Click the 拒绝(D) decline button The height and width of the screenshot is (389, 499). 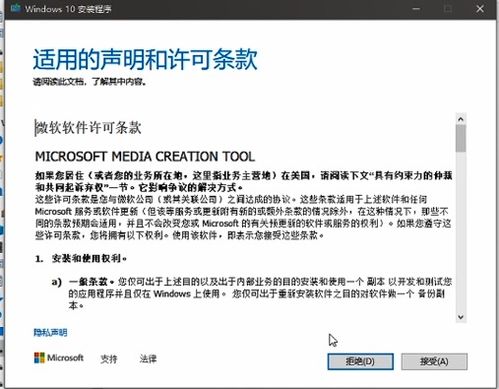360,361
